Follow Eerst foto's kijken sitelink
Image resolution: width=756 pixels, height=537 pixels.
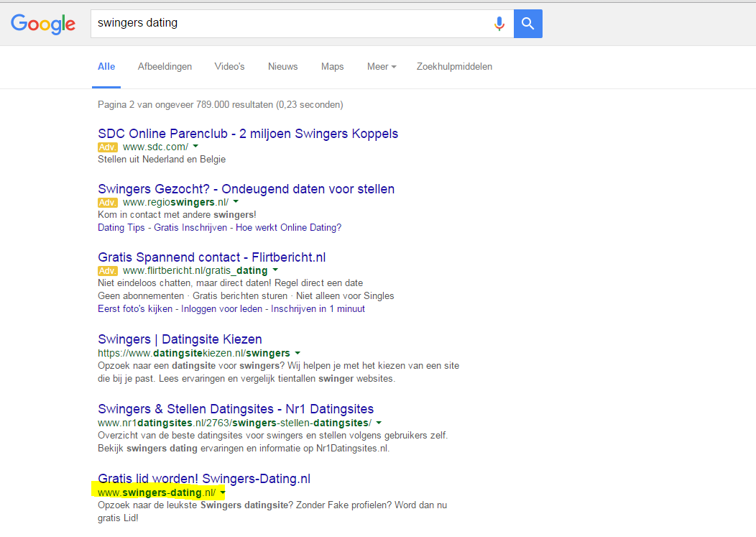coord(135,309)
